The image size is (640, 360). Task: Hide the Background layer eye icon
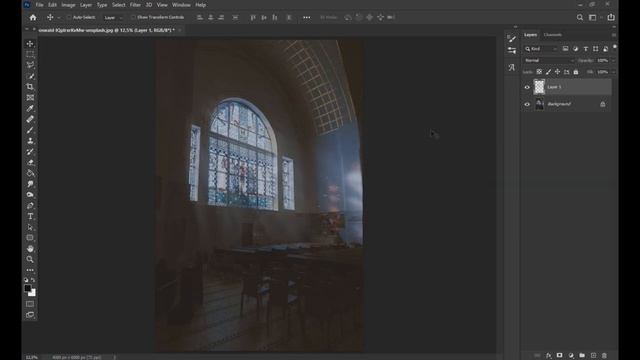527,104
